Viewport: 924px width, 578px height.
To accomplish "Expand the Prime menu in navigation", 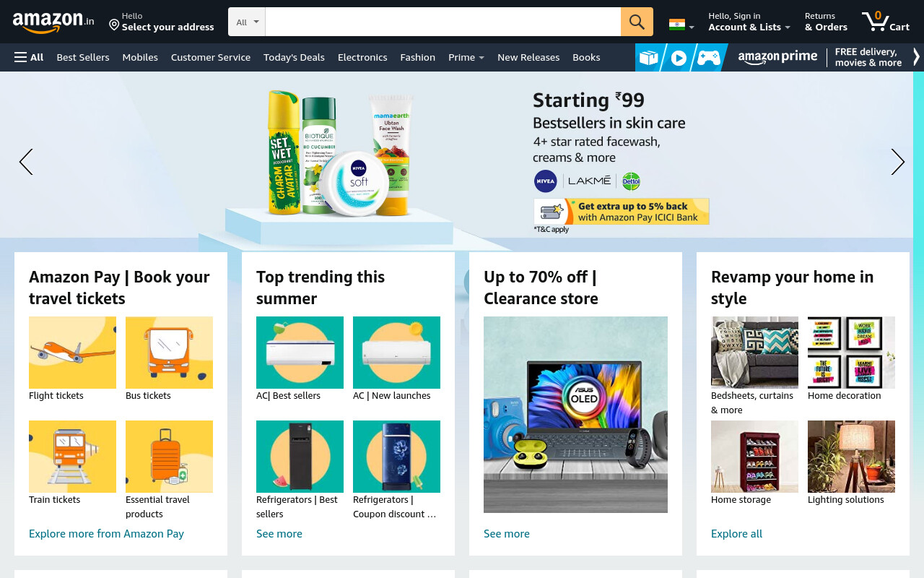I will (466, 57).
